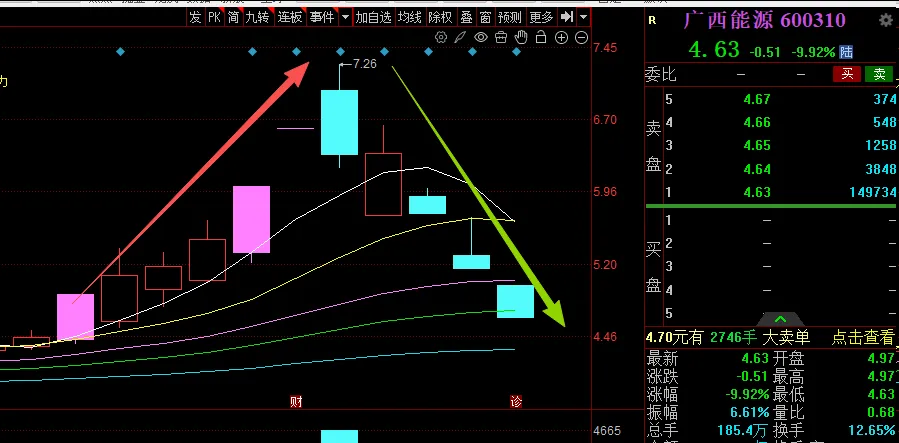Click the stock title 广西能源 600310
Screen dimensions: 899x443
click(764, 21)
